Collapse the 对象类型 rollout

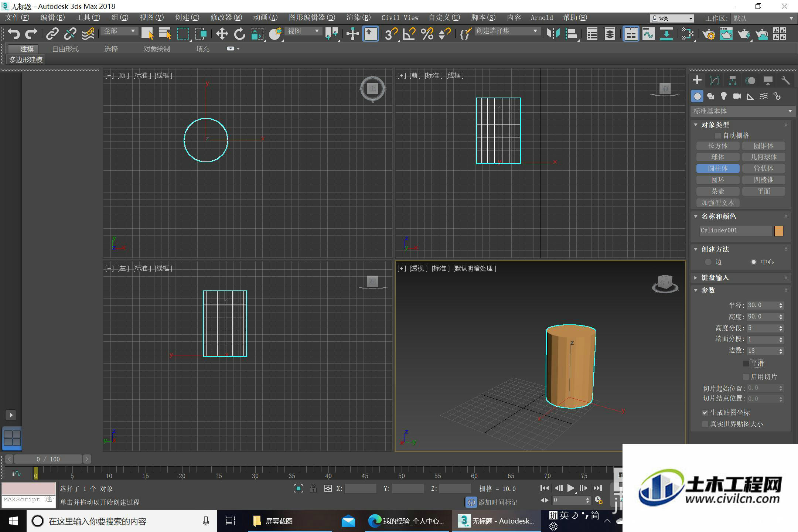[696, 125]
